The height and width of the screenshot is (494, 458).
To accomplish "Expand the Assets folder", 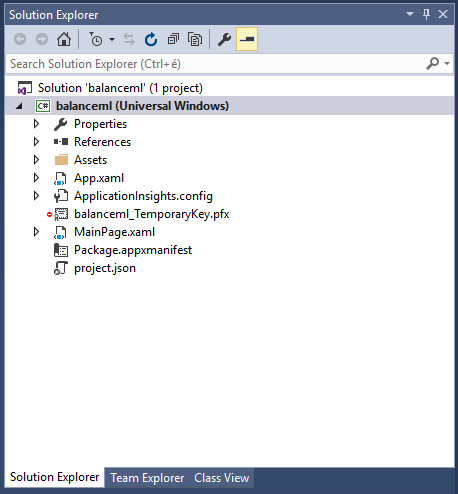I will pos(36,160).
